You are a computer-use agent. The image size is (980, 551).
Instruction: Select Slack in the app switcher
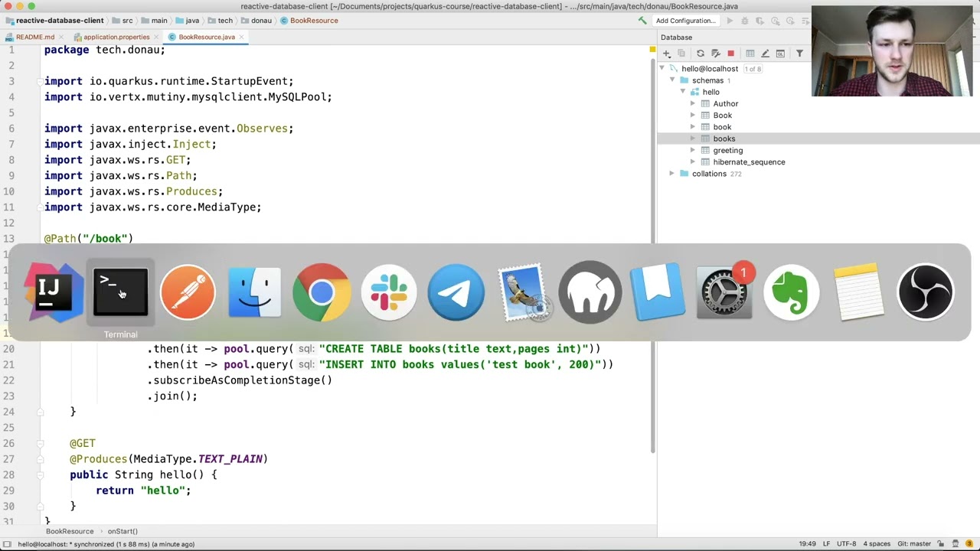(389, 292)
